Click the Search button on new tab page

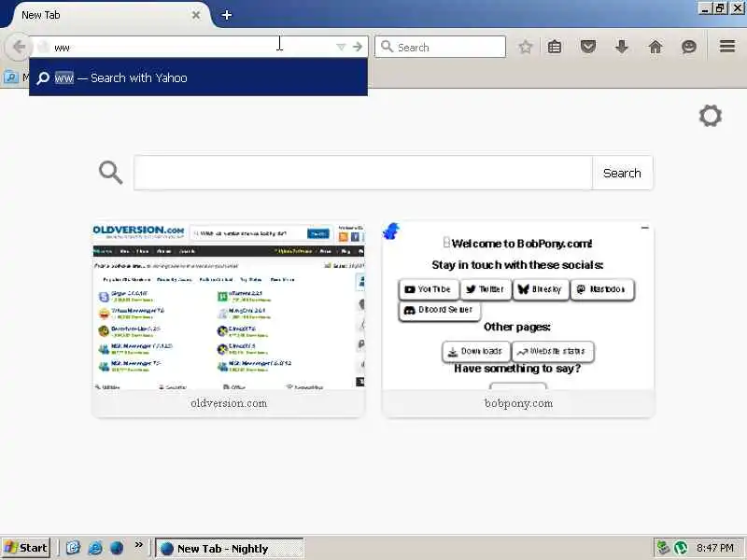[622, 173]
